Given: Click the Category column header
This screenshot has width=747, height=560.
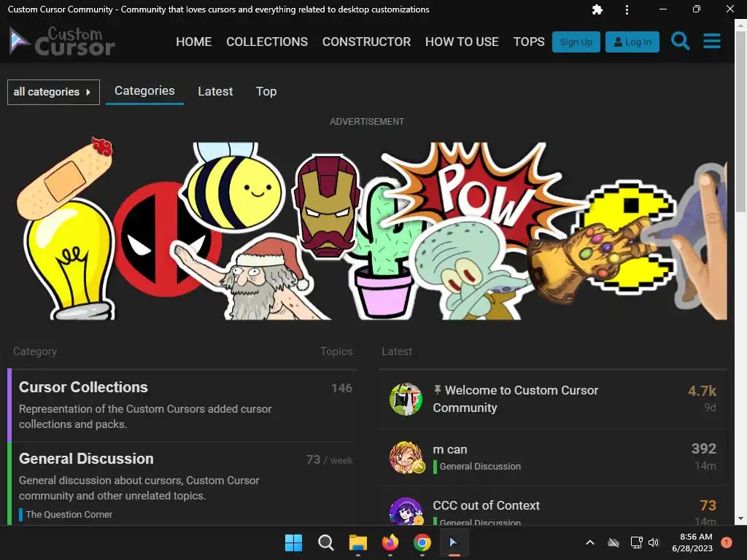Looking at the screenshot, I should click(35, 351).
